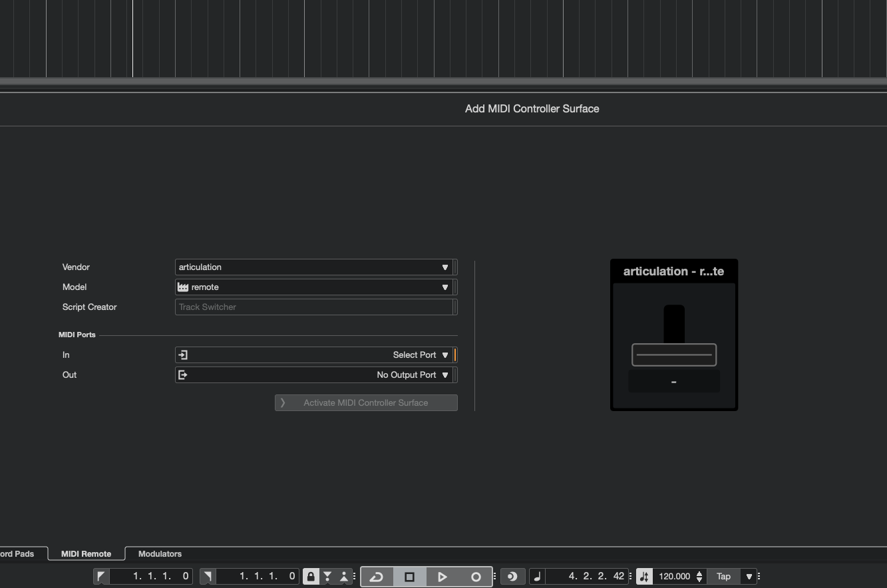Toggle the Punch In icon
Viewport: 887px width, 588px height.
coord(327,576)
